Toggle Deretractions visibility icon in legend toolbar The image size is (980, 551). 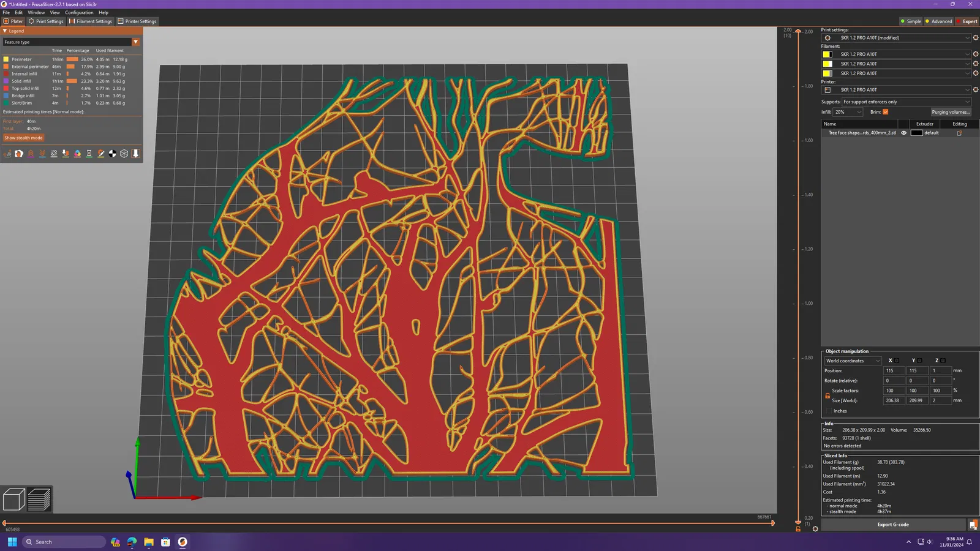(42, 154)
